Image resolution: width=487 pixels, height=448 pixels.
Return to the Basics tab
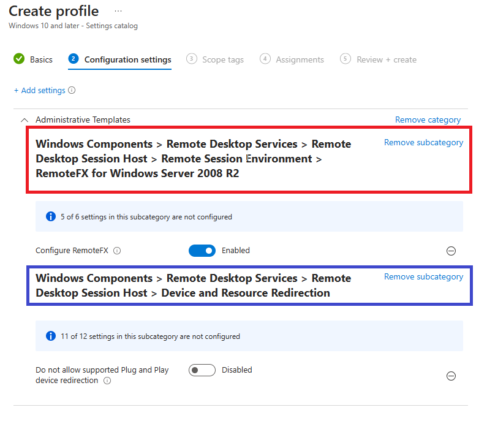[x=41, y=59]
